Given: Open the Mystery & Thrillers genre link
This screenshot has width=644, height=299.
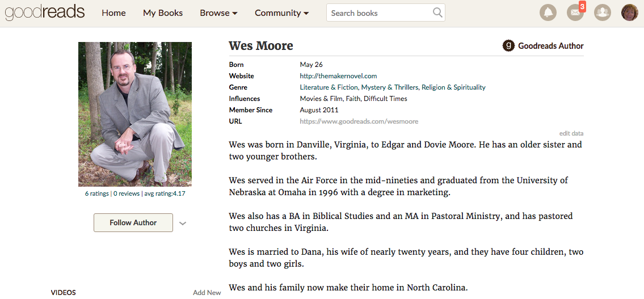Looking at the screenshot, I should tap(389, 87).
